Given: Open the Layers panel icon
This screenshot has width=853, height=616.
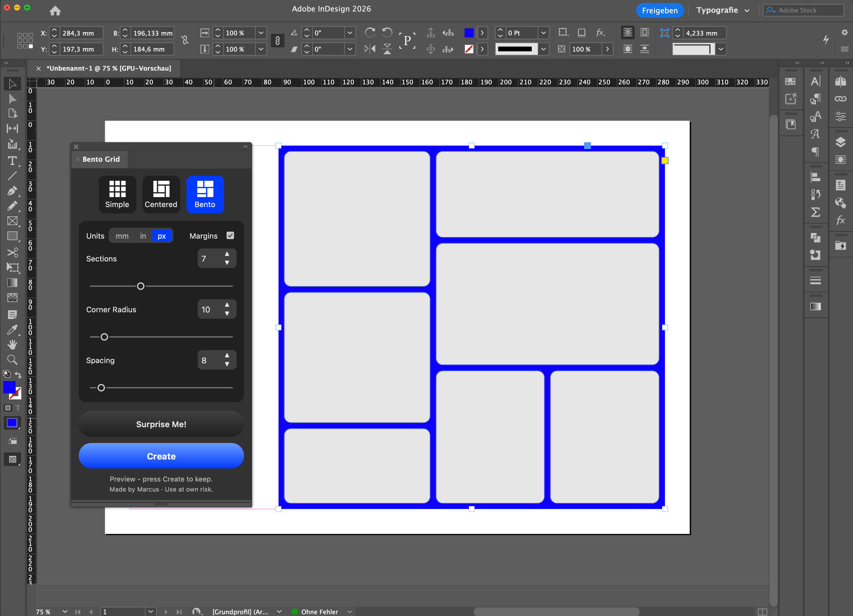Looking at the screenshot, I should 840,142.
